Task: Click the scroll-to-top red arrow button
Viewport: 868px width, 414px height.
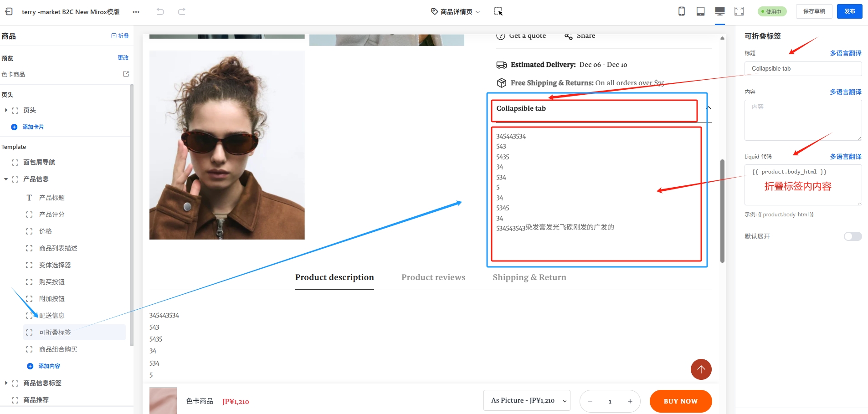Action: tap(701, 369)
